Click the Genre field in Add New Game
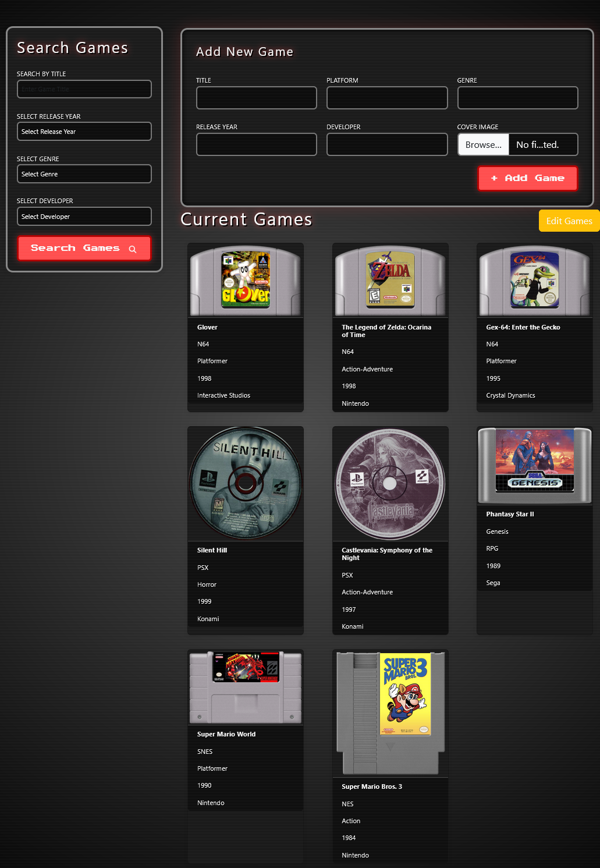Screen dimensions: 600x868 (x=518, y=98)
